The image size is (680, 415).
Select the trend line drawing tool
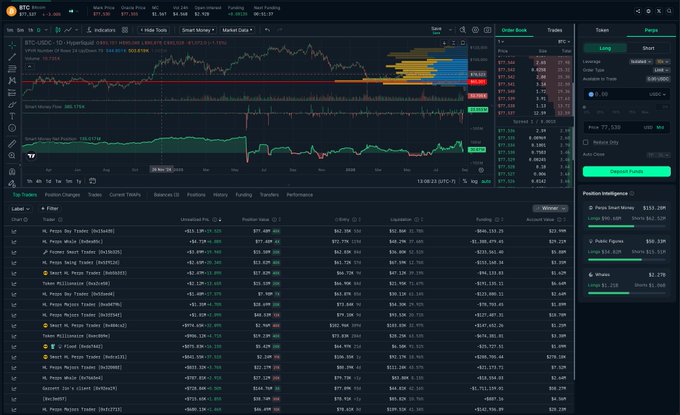(x=12, y=57)
